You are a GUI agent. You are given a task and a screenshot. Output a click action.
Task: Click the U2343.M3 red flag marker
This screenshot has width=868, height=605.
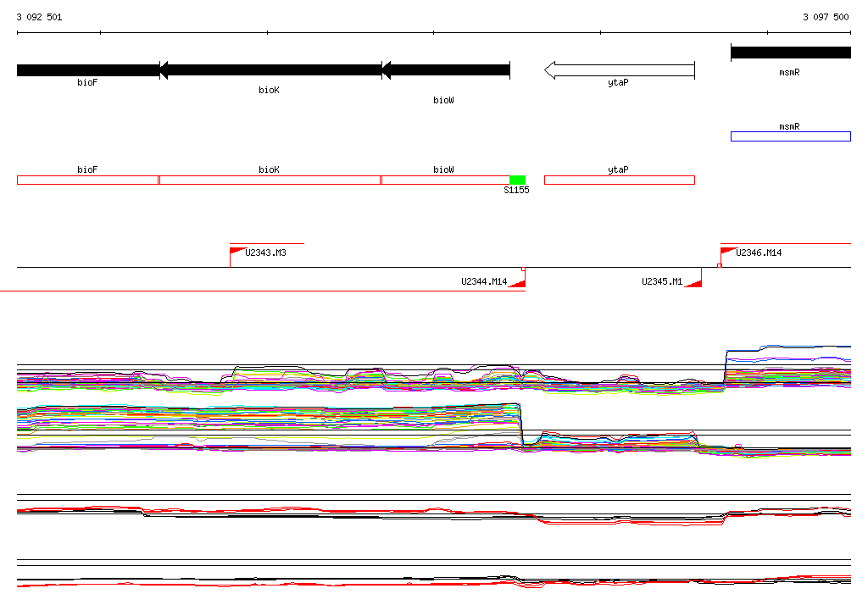pyautogui.click(x=237, y=251)
